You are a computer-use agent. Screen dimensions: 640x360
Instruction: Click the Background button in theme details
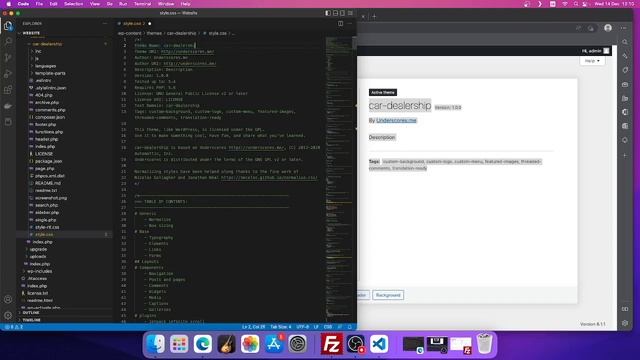coord(388,295)
